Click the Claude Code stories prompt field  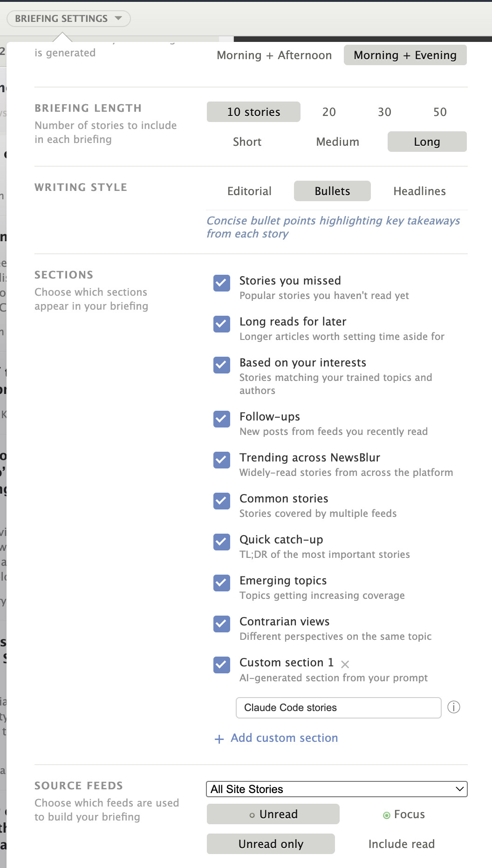(x=338, y=708)
